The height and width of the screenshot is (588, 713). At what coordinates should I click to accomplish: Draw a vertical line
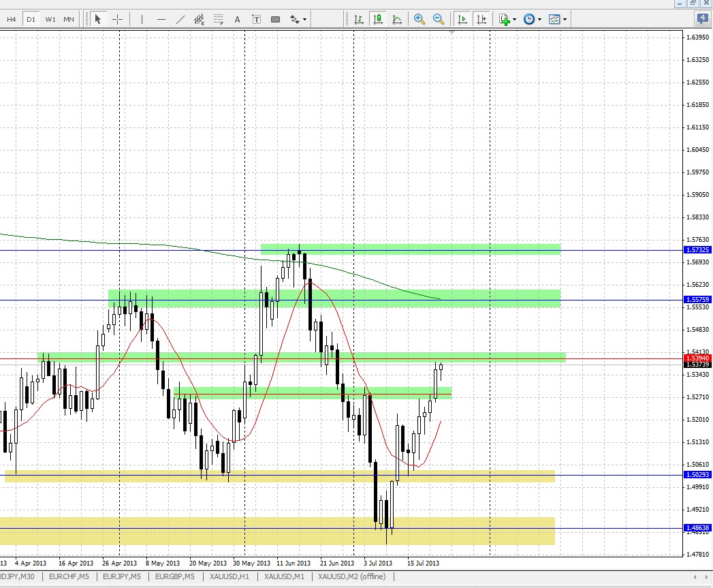[x=142, y=19]
